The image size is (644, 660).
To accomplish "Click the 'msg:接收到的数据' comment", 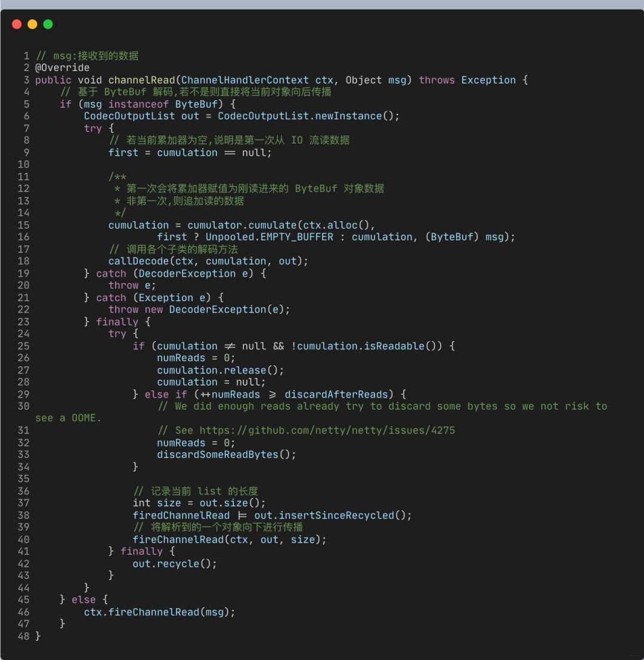I will 95,56.
